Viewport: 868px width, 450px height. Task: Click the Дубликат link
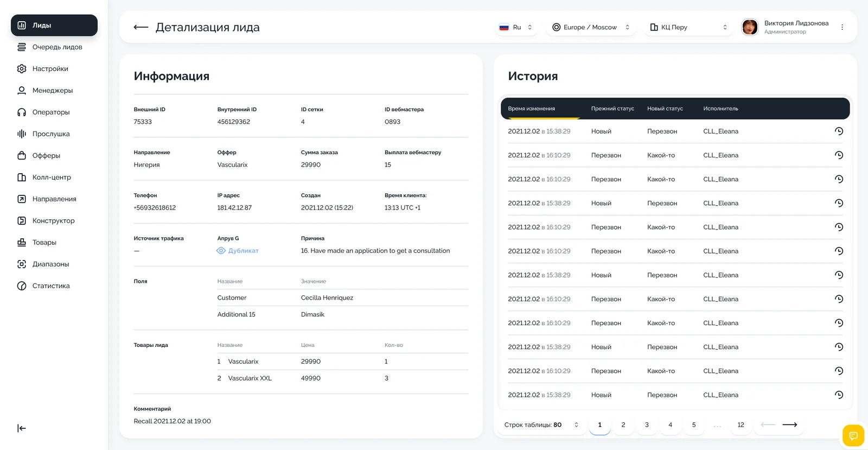point(244,251)
